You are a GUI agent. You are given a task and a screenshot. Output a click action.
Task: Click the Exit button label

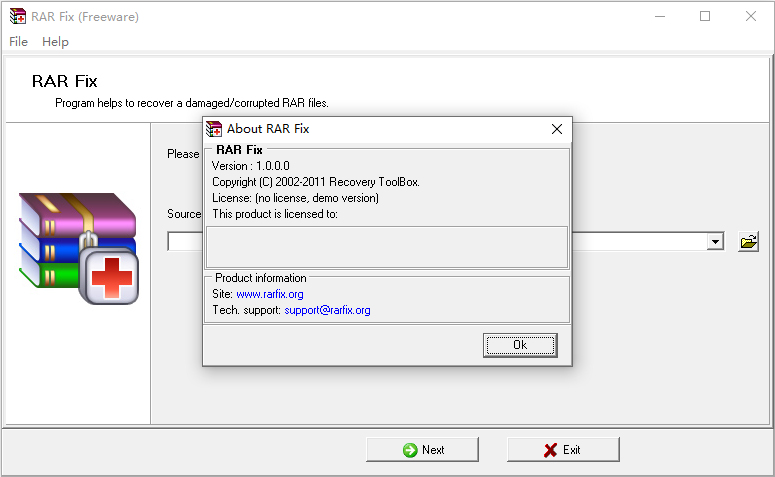pyautogui.click(x=572, y=450)
